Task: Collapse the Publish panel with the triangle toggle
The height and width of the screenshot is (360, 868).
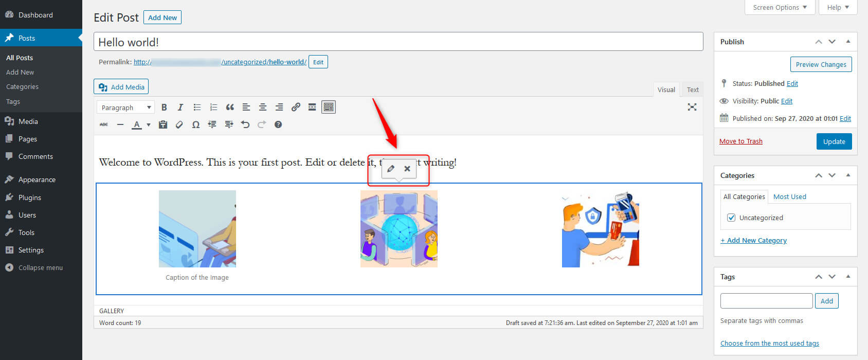Action: click(848, 42)
